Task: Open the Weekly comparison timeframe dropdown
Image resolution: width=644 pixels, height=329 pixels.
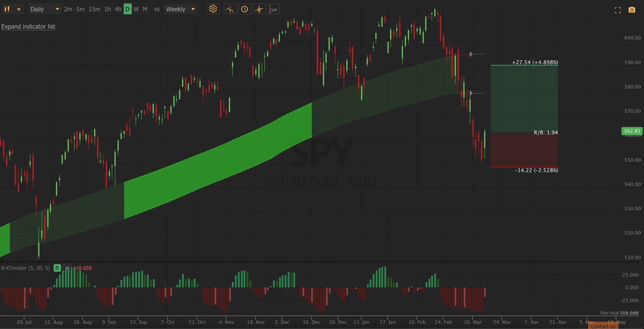Action: pos(181,9)
